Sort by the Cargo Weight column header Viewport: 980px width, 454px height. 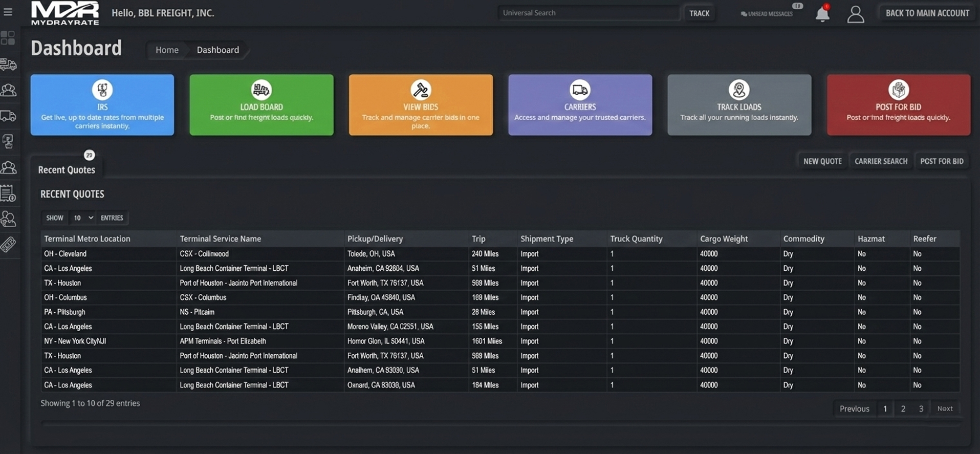click(x=724, y=239)
